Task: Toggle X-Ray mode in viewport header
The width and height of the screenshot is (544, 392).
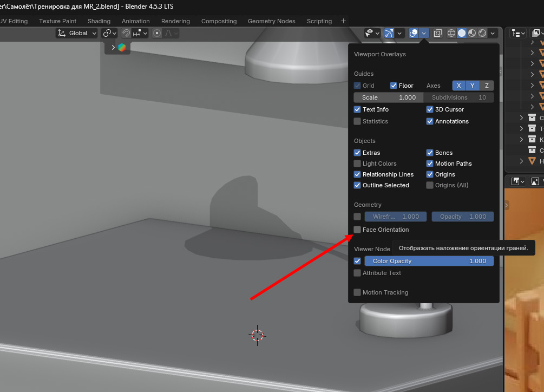Action: 438,33
